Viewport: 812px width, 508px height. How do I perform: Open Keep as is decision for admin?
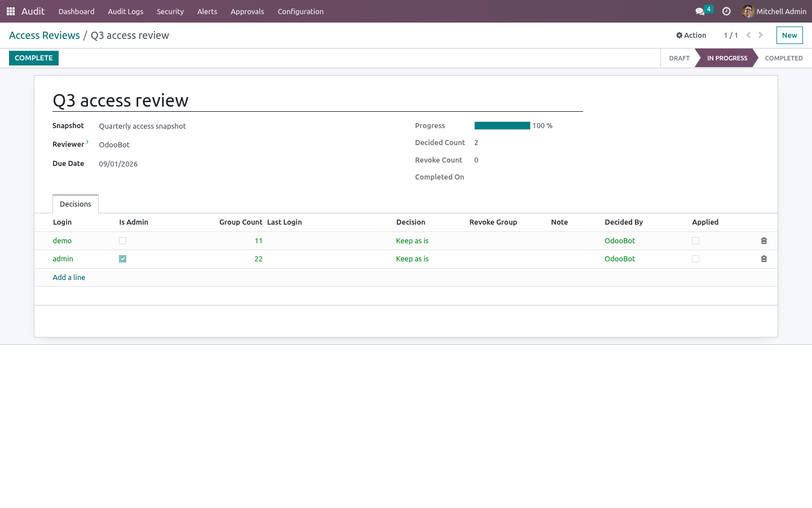(x=412, y=259)
